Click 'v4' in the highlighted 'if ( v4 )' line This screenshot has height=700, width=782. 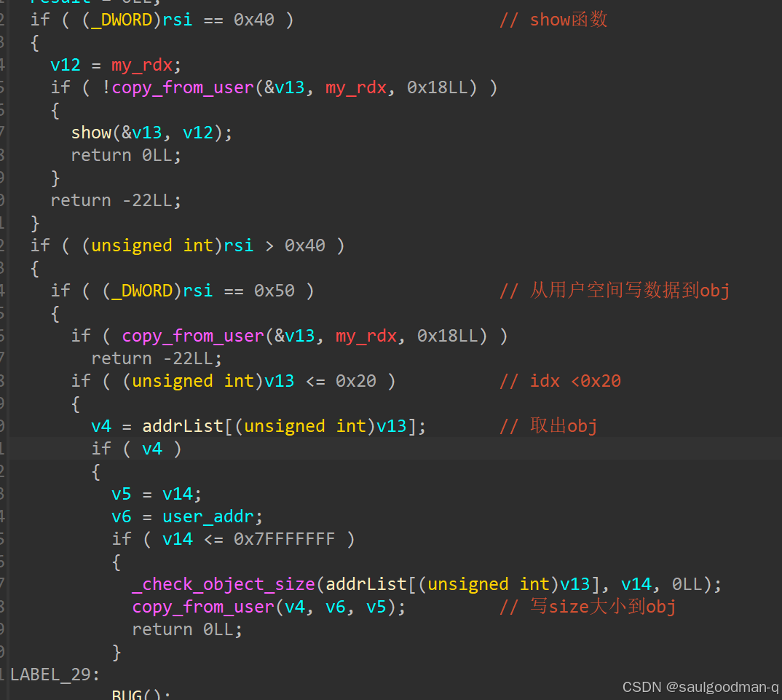[152, 449]
